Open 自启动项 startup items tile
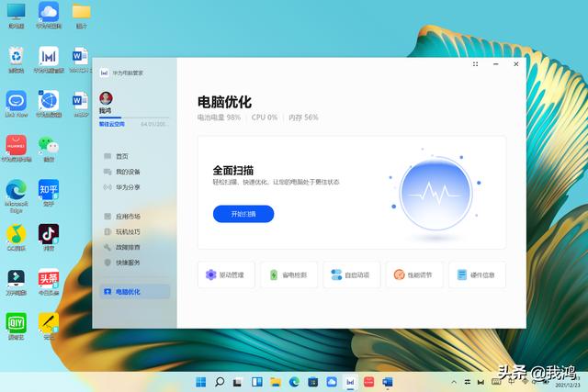Image resolution: width=588 pixels, height=392 pixels. click(351, 274)
